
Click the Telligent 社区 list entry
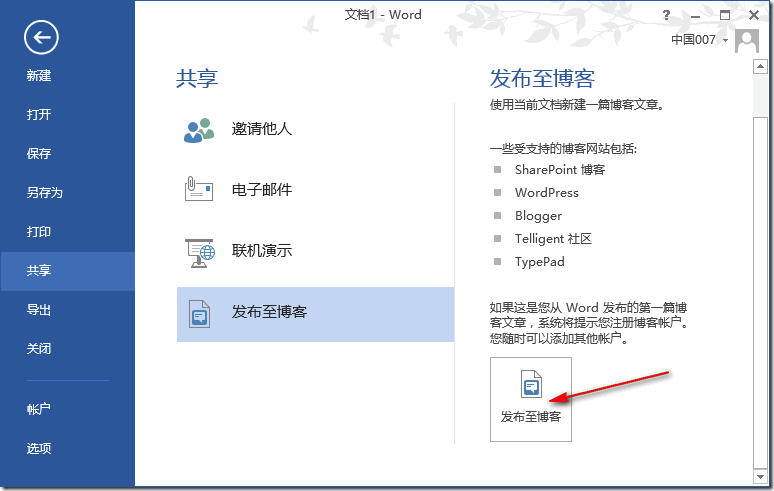tap(553, 239)
